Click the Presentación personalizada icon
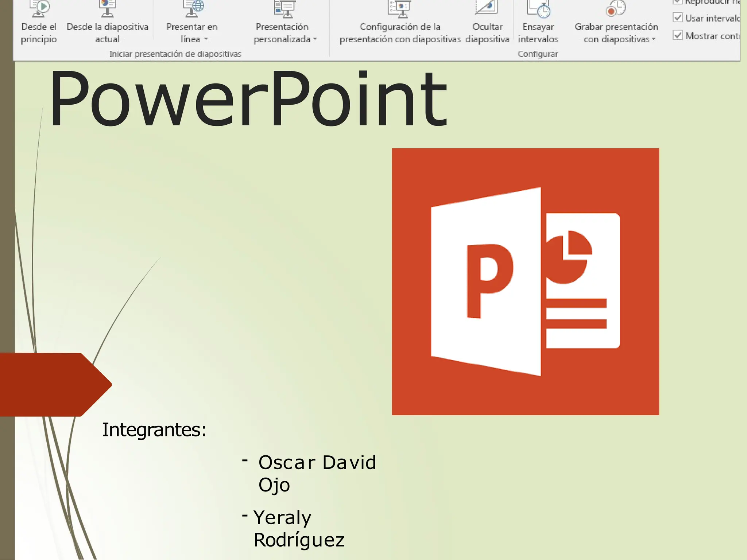The image size is (747, 560). pyautogui.click(x=285, y=9)
